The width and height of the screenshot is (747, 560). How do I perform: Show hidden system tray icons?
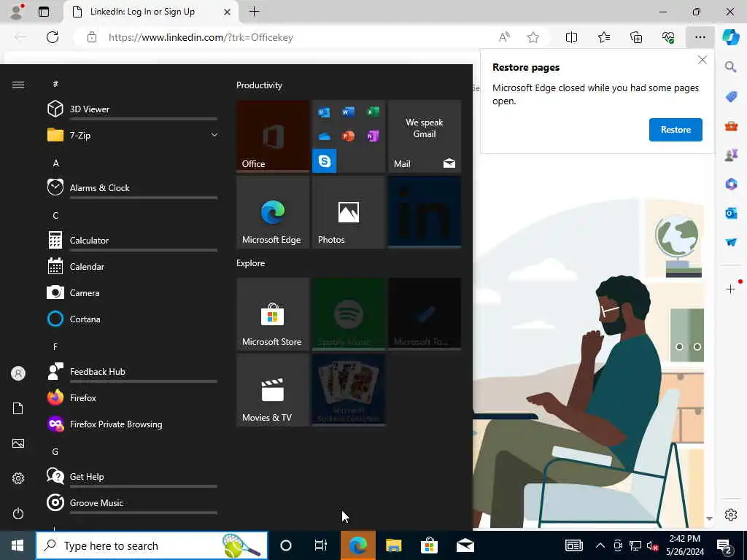600,545
